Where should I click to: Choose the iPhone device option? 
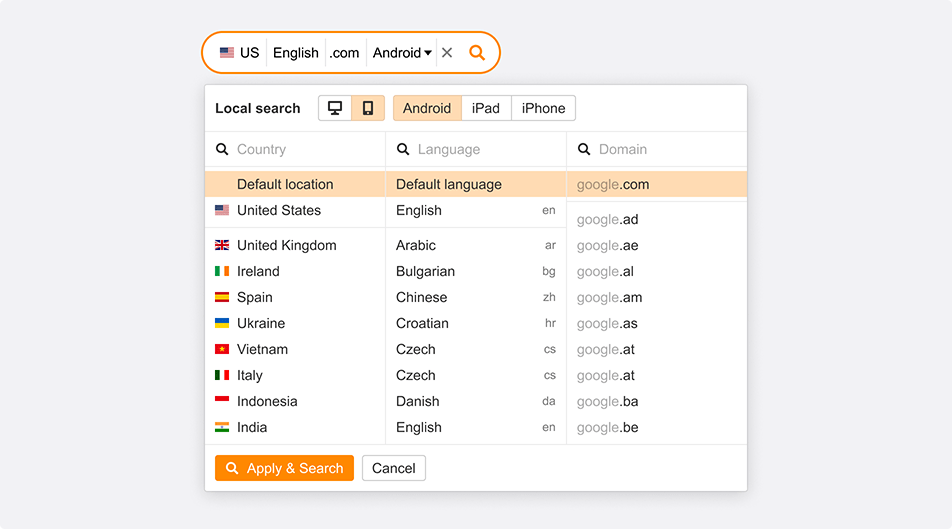(x=543, y=108)
